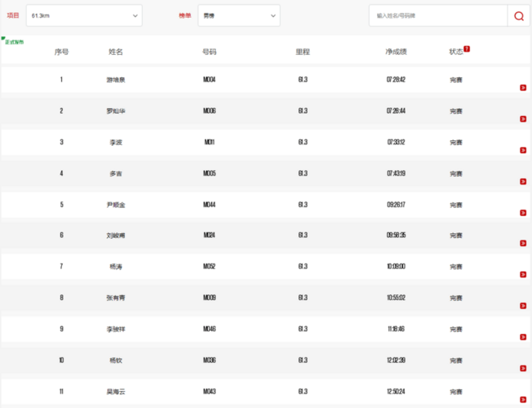Open details arrow for bib M052 row
The width and height of the screenshot is (532, 408).
click(x=523, y=275)
